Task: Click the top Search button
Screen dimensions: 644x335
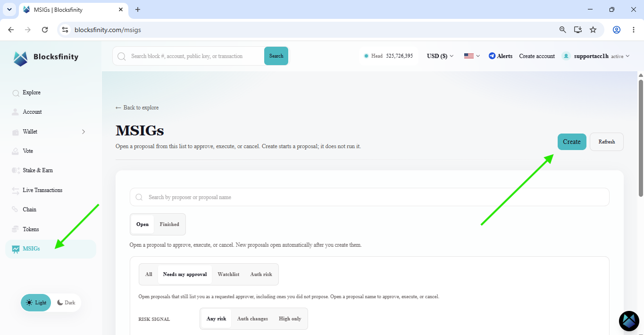Action: tap(276, 56)
